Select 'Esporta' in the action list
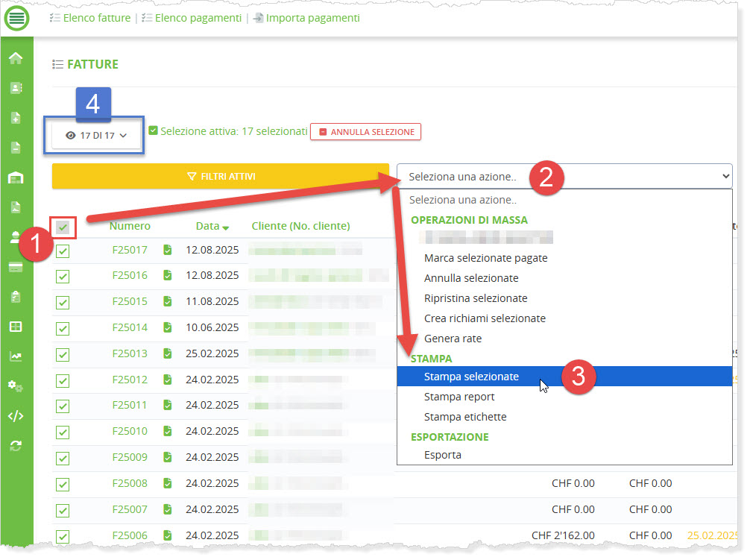 (443, 455)
